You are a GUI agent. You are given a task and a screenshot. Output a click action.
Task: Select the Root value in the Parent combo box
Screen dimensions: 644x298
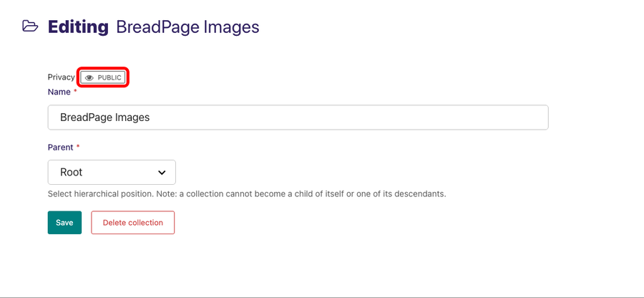pyautogui.click(x=72, y=172)
